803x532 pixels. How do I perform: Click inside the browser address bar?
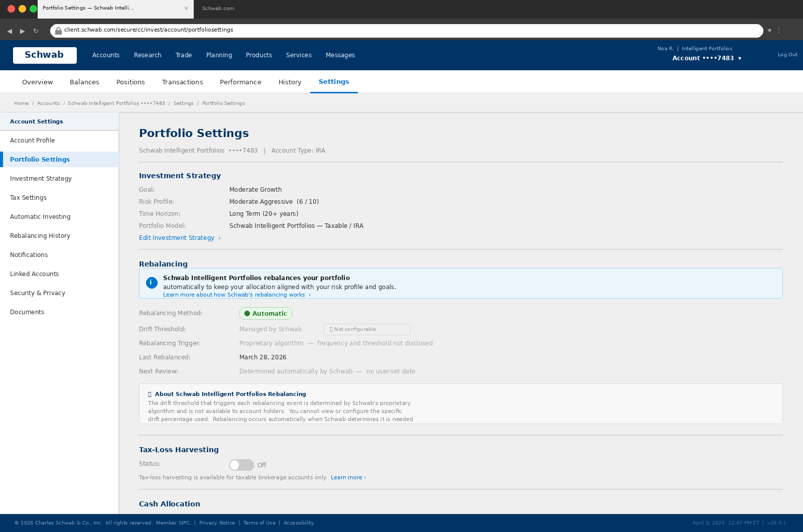coord(351,30)
